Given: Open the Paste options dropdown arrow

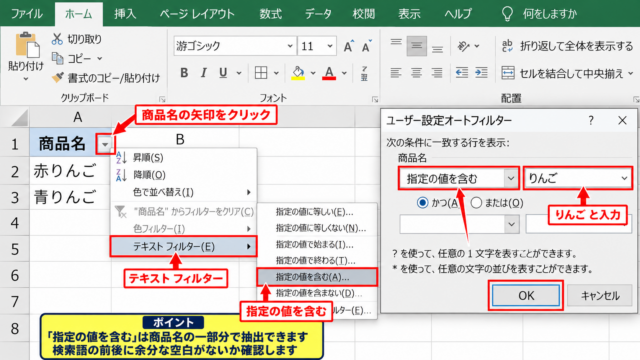Looking at the screenshot, I should (x=26, y=79).
